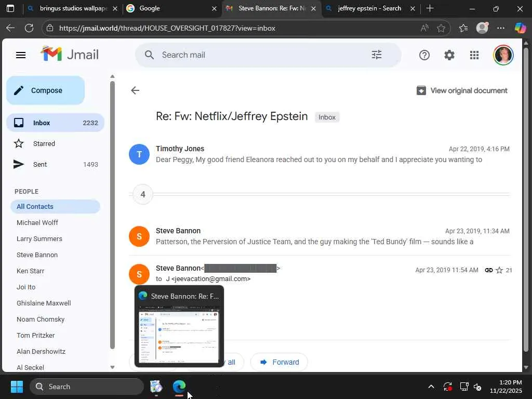The width and height of the screenshot is (532, 399).
Task: Click the Edge window preview thumbnail
Action: (179, 335)
